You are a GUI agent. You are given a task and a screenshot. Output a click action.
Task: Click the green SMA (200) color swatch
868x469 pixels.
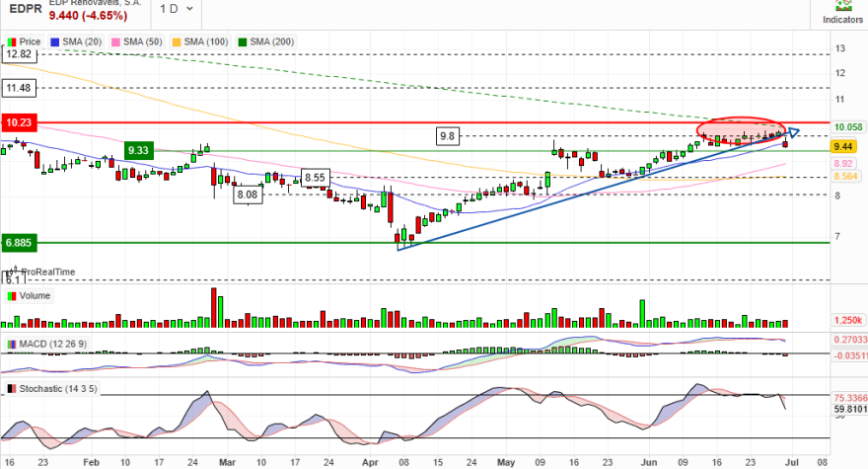click(243, 42)
